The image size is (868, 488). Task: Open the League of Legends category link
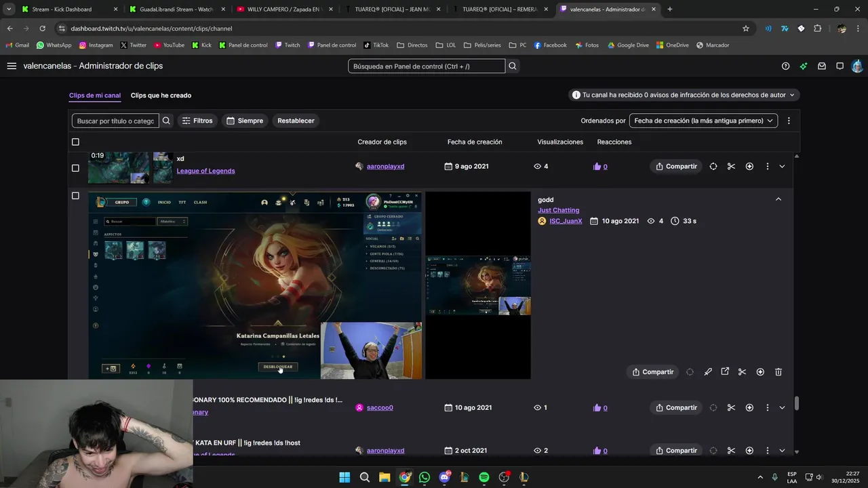click(206, 171)
